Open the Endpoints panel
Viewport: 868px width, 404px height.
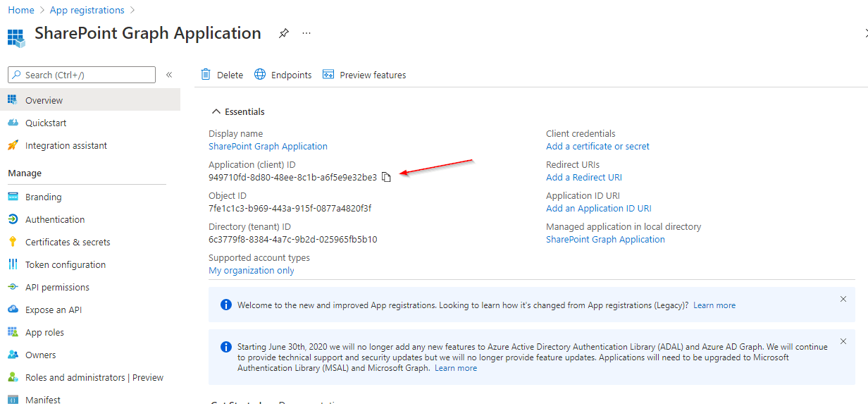coord(283,75)
